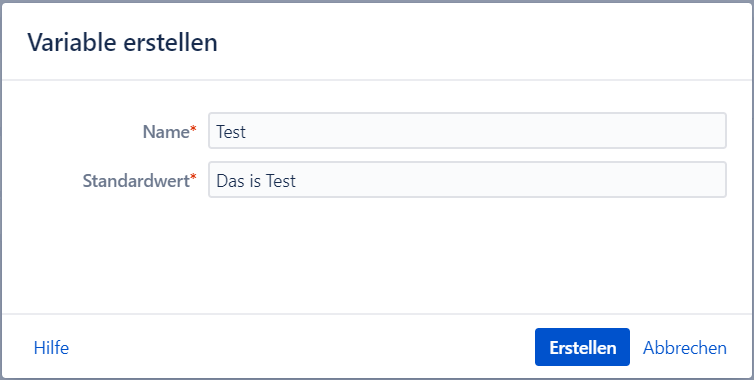The height and width of the screenshot is (380, 754).
Task: Cancel the dialog via Abbrechen
Action: tap(685, 348)
